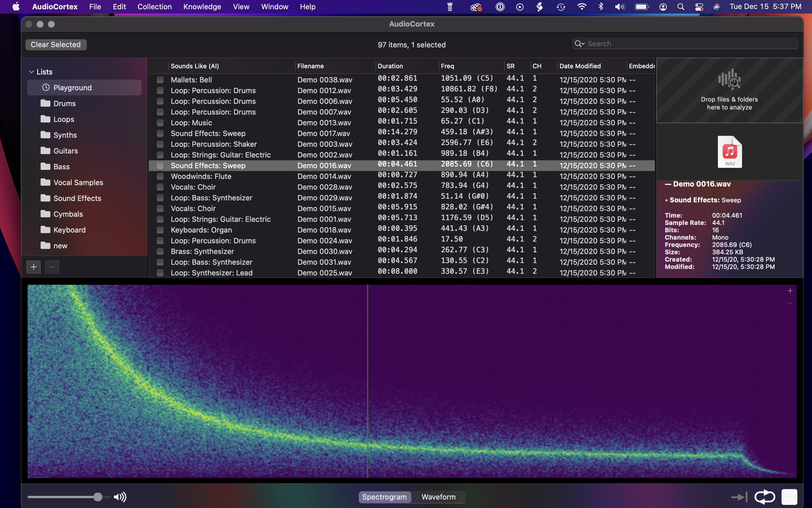Click the minus remove list button
The width and height of the screenshot is (812, 508).
click(x=52, y=267)
